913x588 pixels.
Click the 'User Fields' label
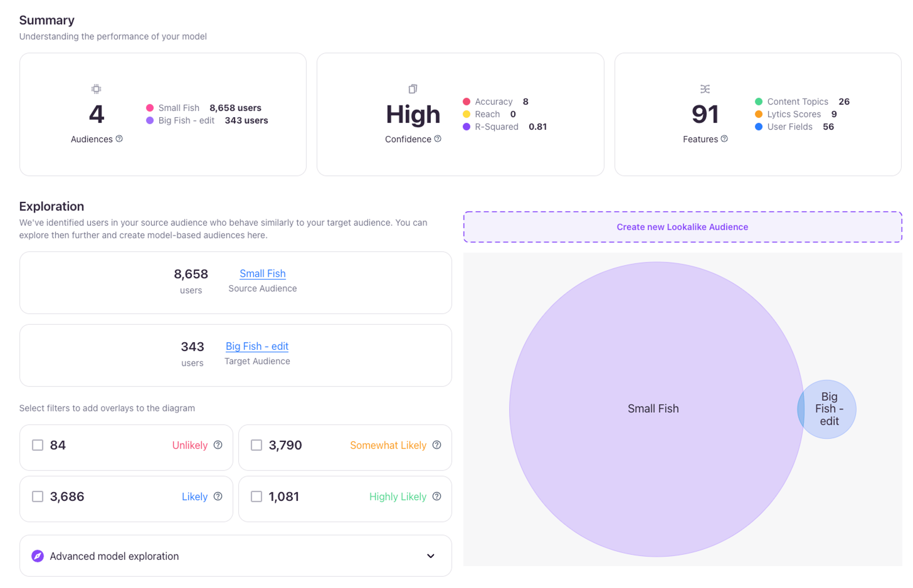pos(790,127)
